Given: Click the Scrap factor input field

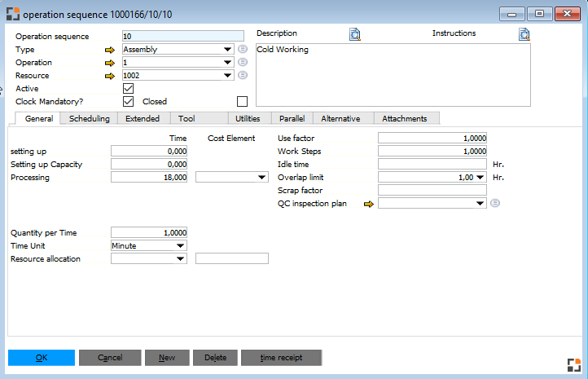Looking at the screenshot, I should click(432, 191).
